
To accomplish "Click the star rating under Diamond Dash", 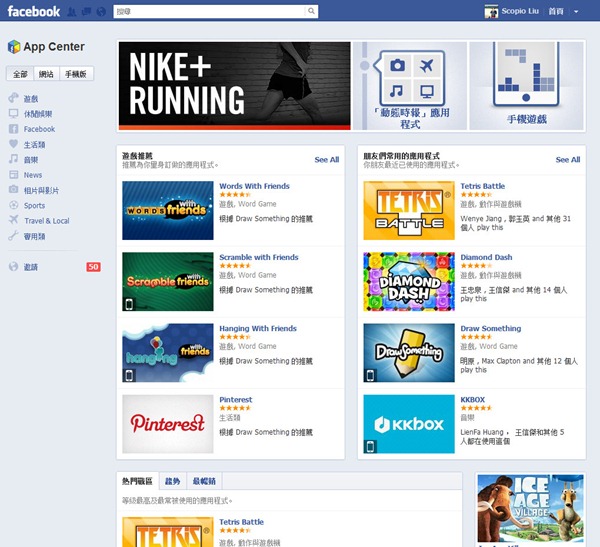I will click(x=476, y=266).
